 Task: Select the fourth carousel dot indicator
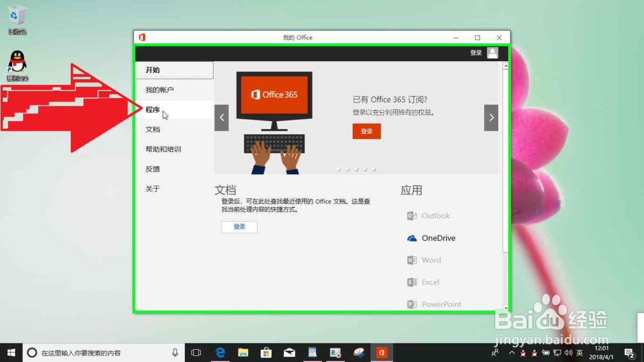click(x=365, y=169)
